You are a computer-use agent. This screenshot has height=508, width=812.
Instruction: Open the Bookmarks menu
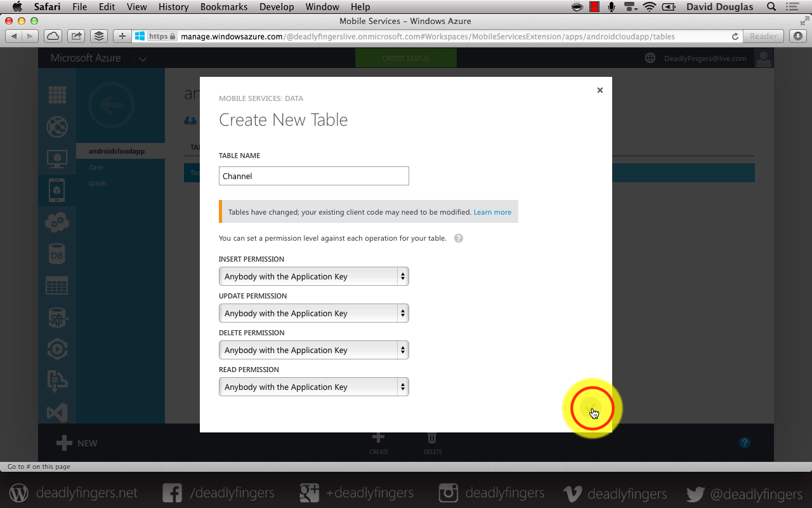click(224, 7)
